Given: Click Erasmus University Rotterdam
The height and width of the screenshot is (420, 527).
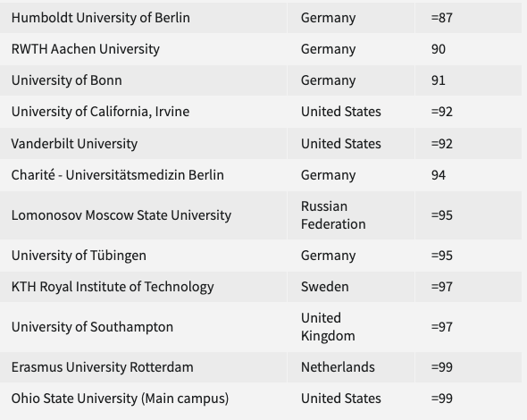Looking at the screenshot, I should click(102, 367).
